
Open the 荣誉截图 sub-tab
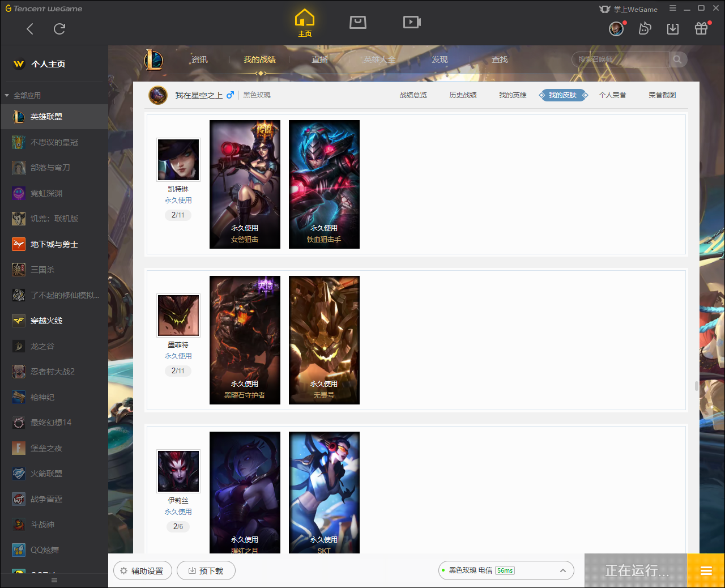(662, 95)
